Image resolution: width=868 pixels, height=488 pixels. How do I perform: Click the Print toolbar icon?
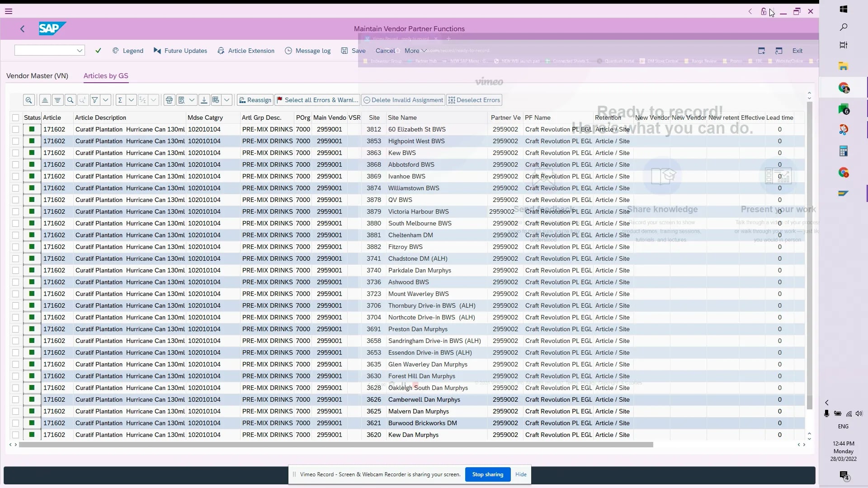coord(169,100)
